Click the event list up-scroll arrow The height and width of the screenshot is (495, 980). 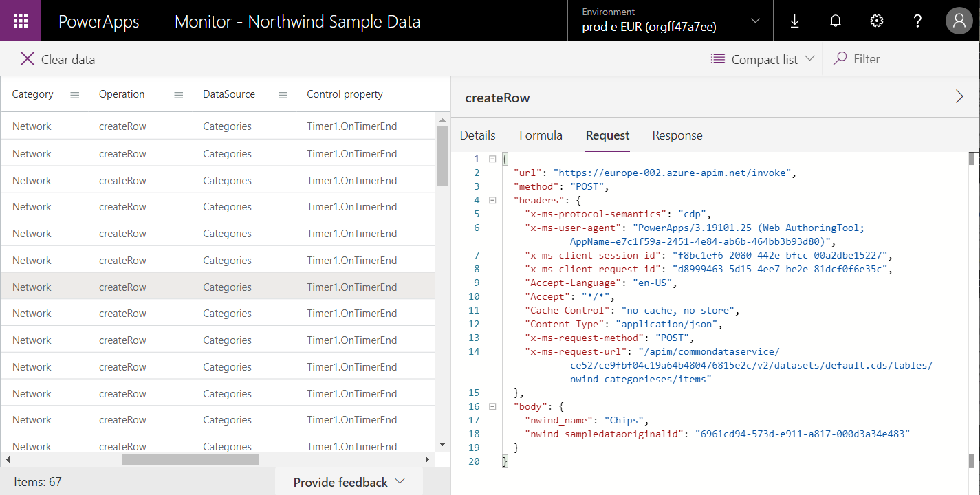coord(443,119)
